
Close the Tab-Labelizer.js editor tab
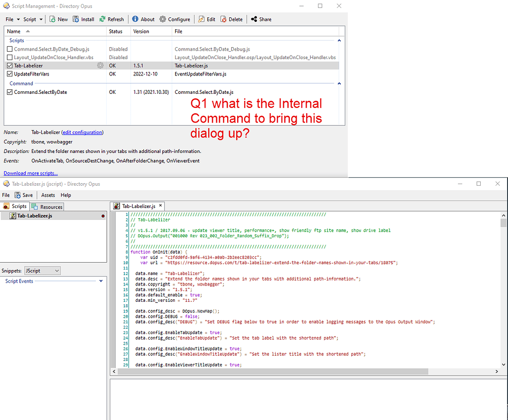pyautogui.click(x=160, y=206)
